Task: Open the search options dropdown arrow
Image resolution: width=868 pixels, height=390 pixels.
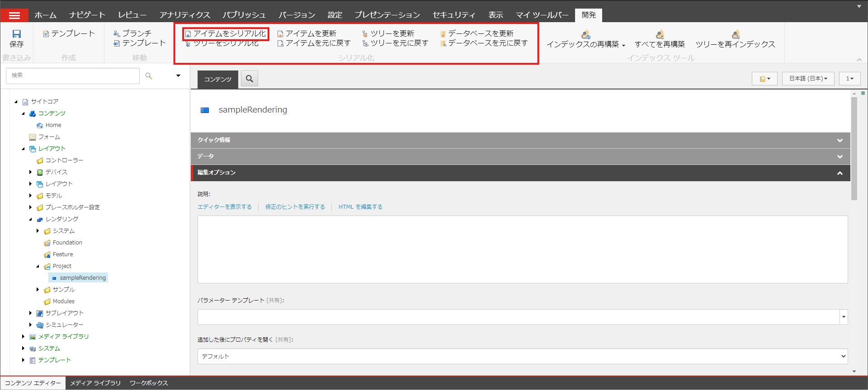Action: pos(178,76)
